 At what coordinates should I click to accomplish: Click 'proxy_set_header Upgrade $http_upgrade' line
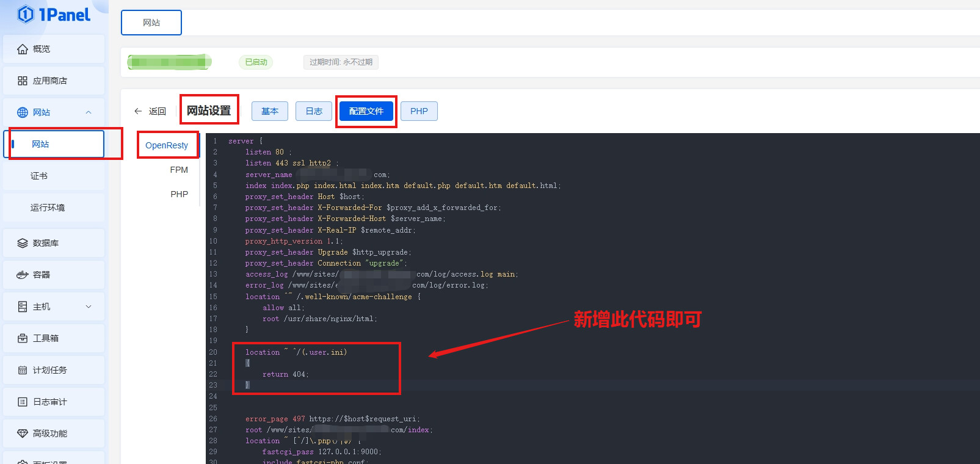(x=328, y=252)
